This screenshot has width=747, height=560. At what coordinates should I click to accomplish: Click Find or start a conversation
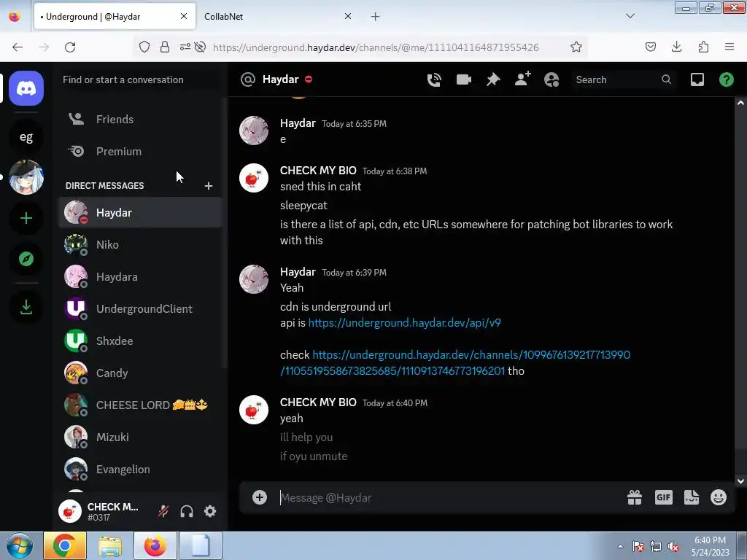click(140, 79)
